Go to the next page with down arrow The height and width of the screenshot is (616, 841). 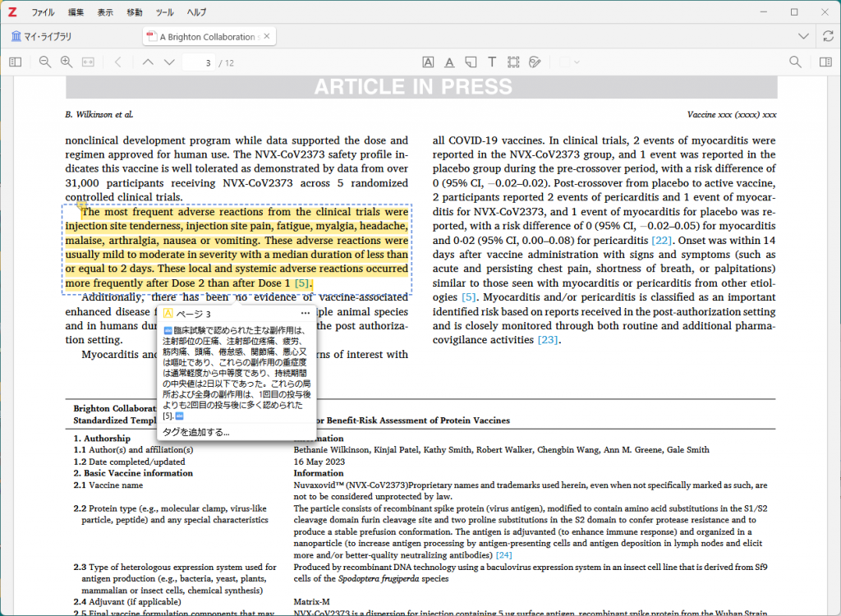[x=169, y=62]
